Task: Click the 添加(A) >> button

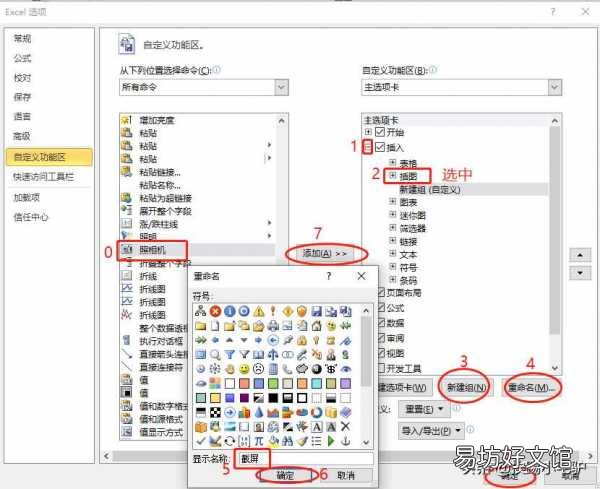Action: point(325,254)
